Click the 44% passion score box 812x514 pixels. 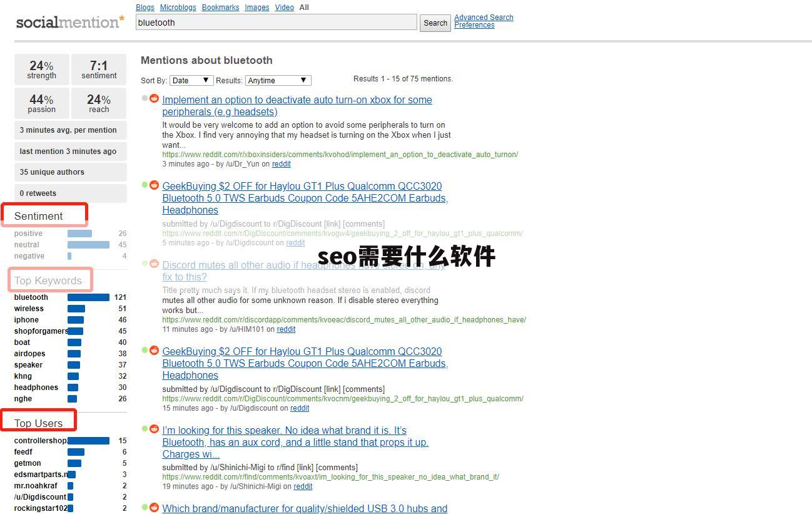(41, 103)
